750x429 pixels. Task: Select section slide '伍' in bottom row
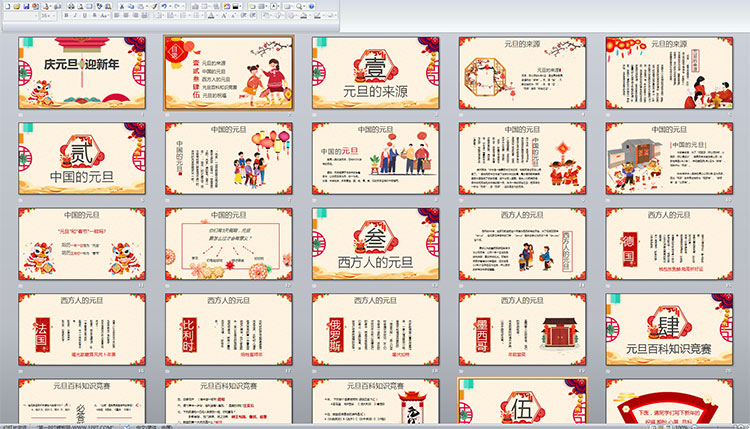pos(522,402)
